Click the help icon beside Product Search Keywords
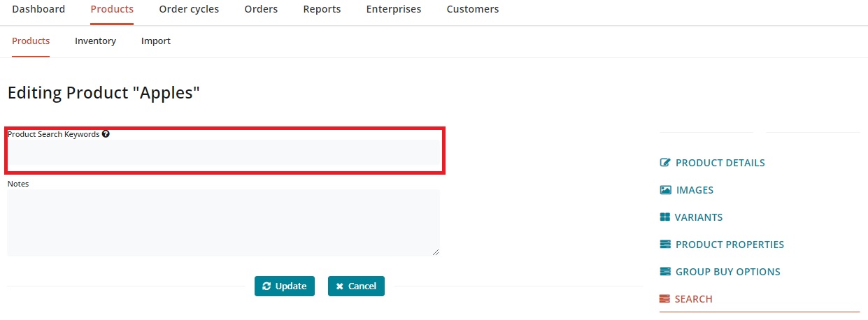Image resolution: width=868 pixels, height=320 pixels. [x=106, y=134]
